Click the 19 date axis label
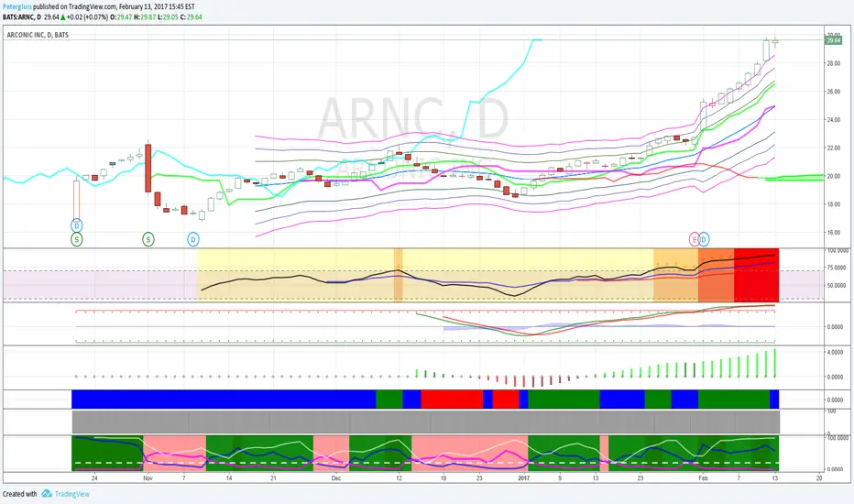Viewport: 854px width, 504px height. coord(443,478)
